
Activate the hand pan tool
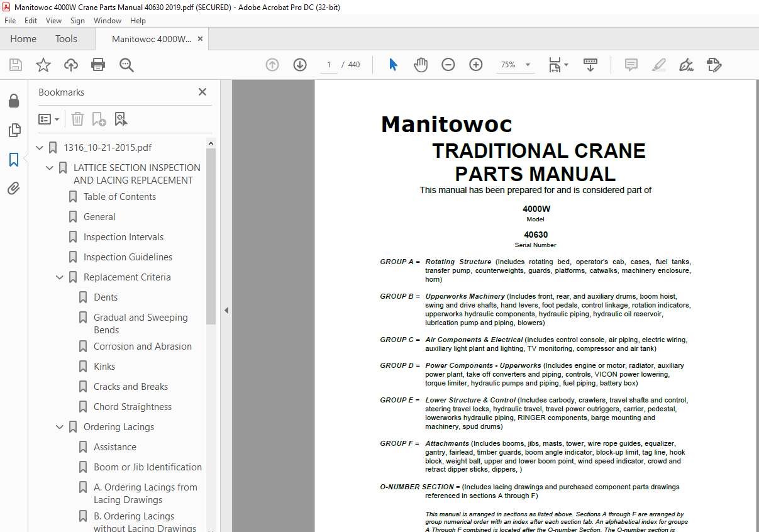(421, 65)
